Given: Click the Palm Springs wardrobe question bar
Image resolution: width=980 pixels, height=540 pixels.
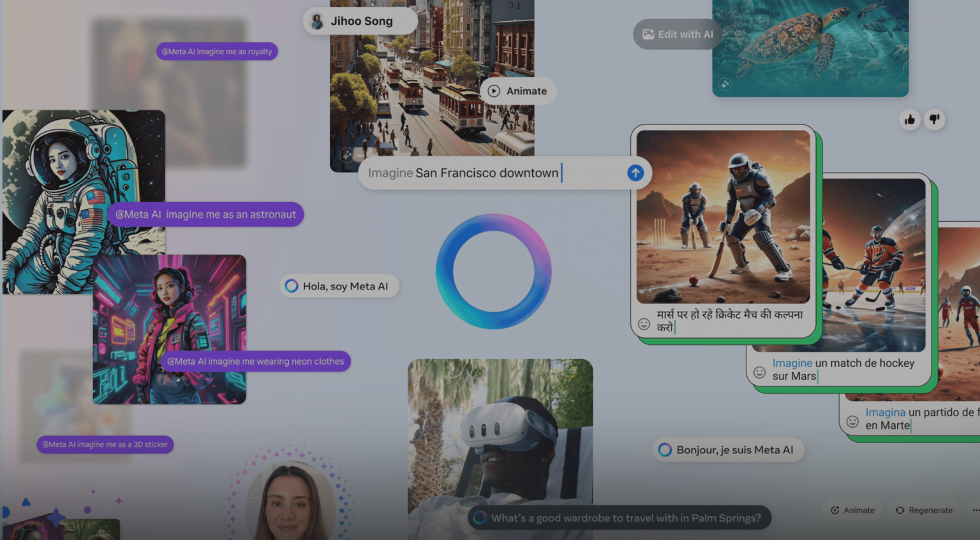Looking at the screenshot, I should [620, 518].
